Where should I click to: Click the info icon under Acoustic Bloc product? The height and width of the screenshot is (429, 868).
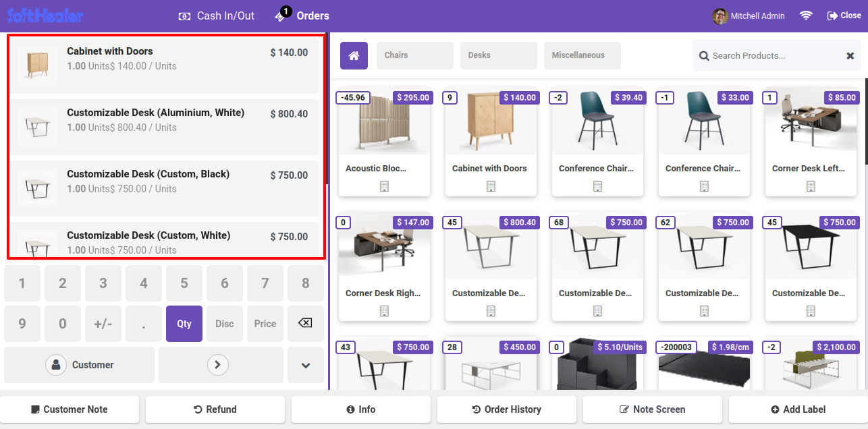pyautogui.click(x=384, y=186)
